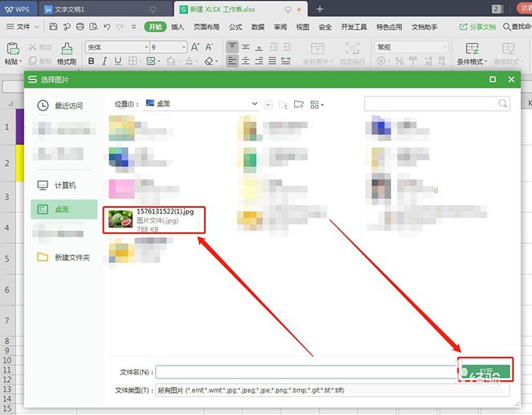Open the 文件 menu

[23, 27]
